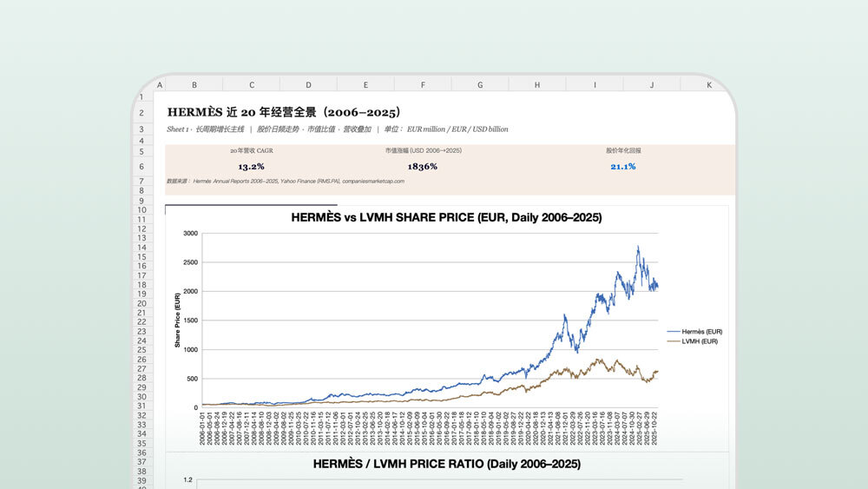
Task: Click the 13.2% value cell
Action: coord(252,167)
